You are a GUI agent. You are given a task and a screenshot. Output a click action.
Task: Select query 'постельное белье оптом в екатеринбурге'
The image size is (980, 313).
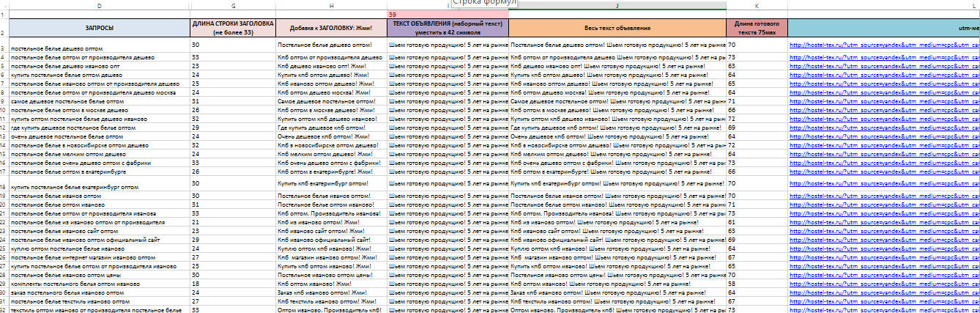(x=99, y=172)
